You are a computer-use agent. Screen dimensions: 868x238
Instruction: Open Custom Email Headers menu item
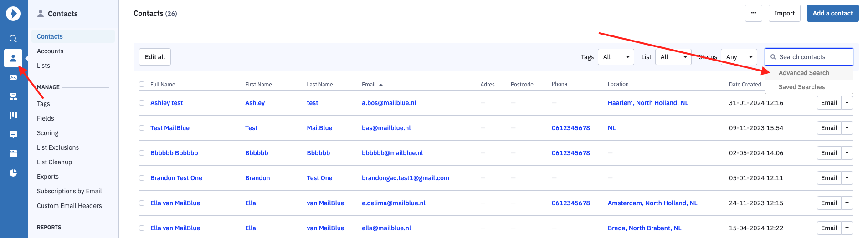tap(69, 206)
